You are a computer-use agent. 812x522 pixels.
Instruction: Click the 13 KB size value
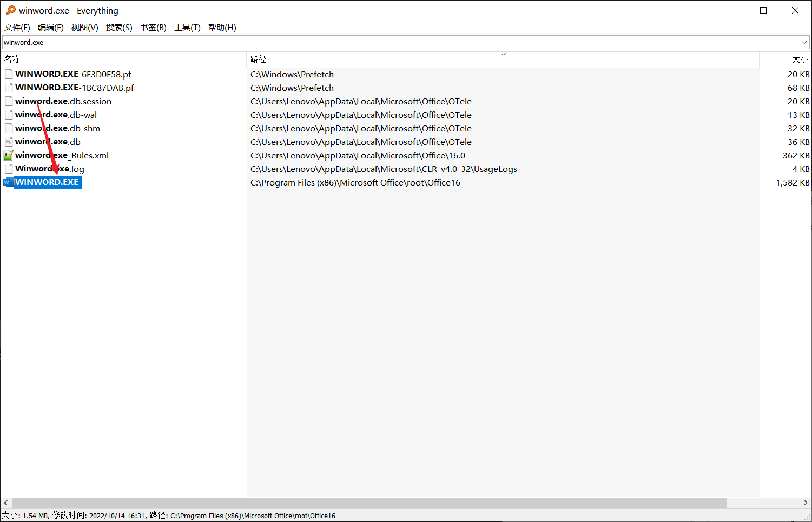tap(798, 115)
